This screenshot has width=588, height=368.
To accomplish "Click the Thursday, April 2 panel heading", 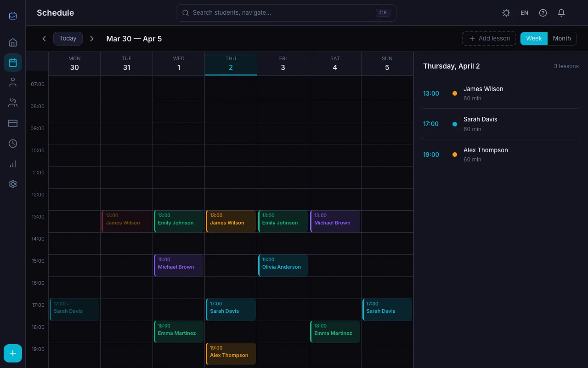I will (452, 66).
